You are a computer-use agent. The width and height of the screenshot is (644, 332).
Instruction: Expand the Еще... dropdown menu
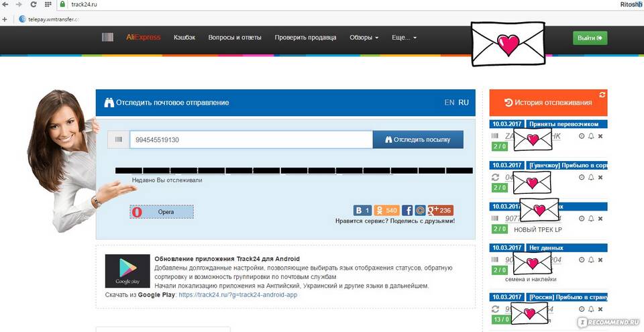tap(404, 37)
